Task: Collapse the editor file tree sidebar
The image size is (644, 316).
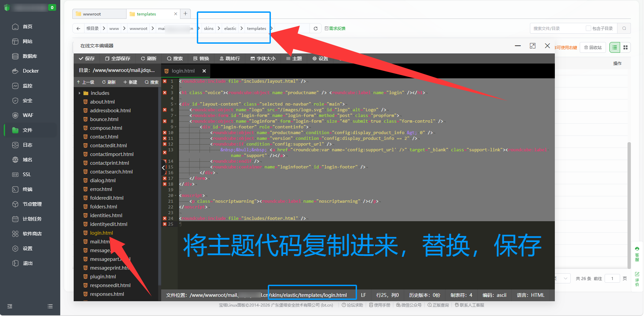Action: tap(163, 167)
